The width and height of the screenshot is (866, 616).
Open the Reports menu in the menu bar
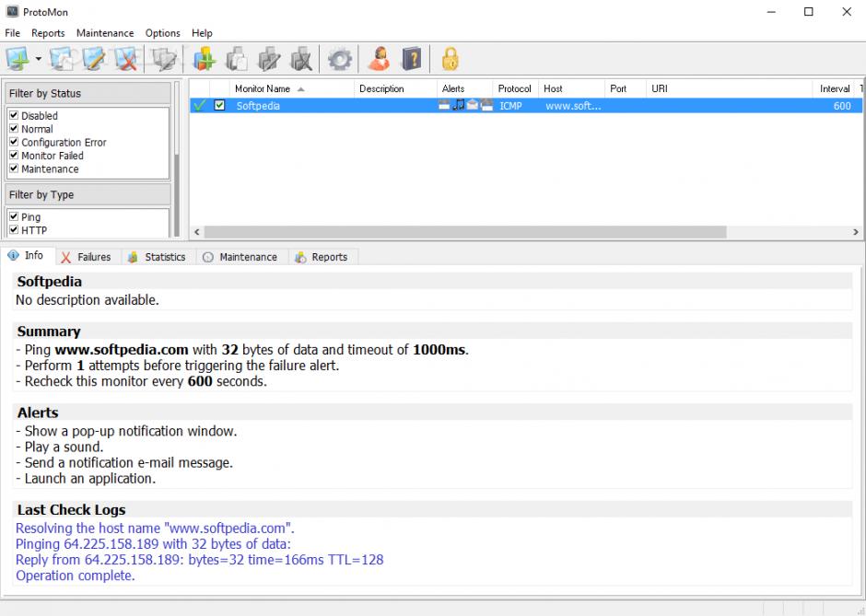(x=48, y=33)
